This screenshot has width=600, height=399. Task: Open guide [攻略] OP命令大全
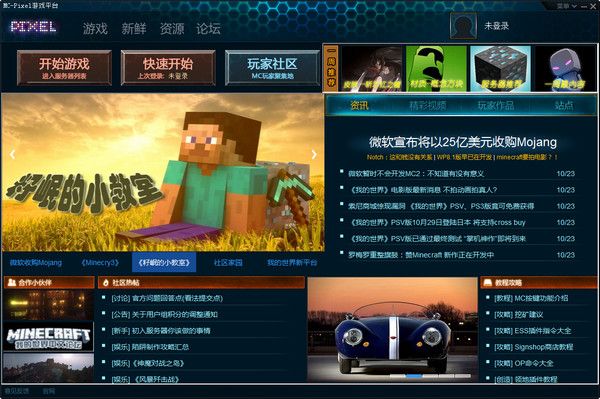[523, 363]
